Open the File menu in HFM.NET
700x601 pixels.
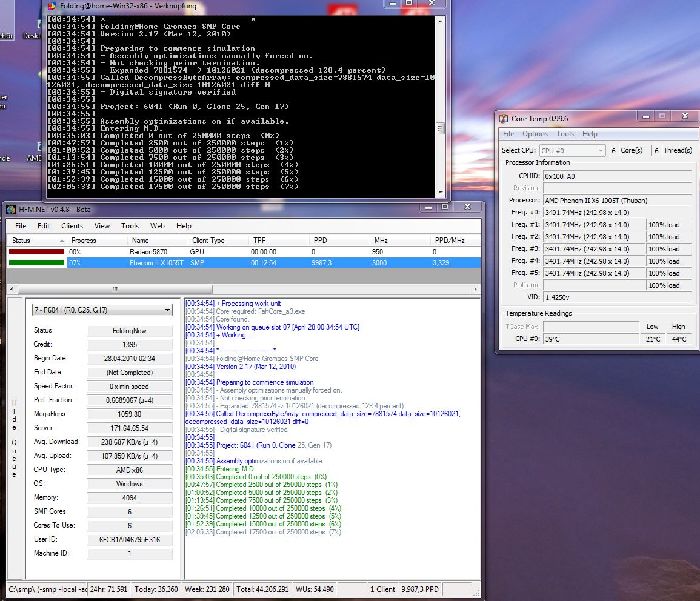(21, 226)
